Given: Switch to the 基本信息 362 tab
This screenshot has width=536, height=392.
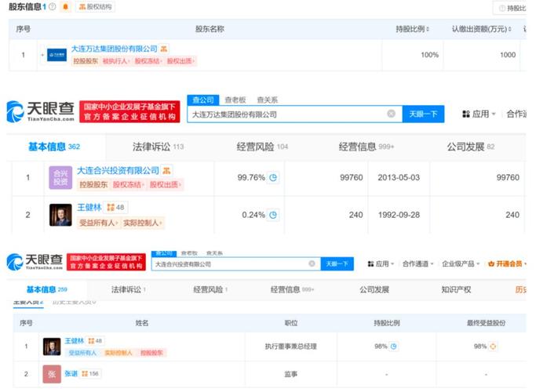Looking at the screenshot, I should tap(54, 147).
